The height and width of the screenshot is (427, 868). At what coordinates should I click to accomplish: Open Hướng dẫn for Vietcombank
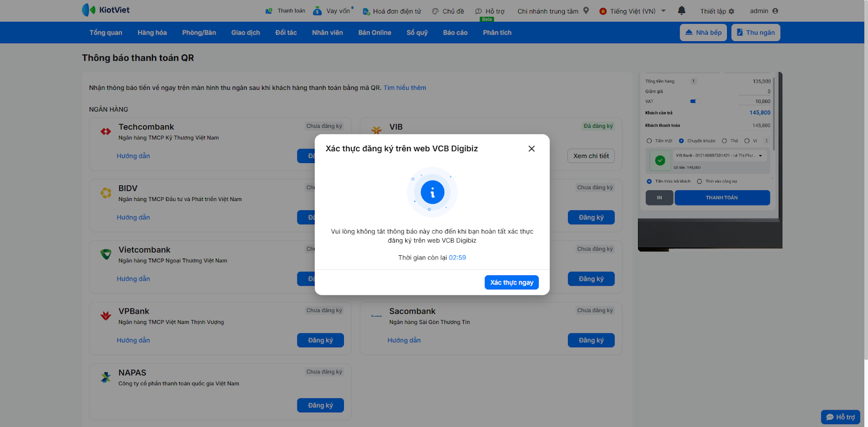(133, 279)
